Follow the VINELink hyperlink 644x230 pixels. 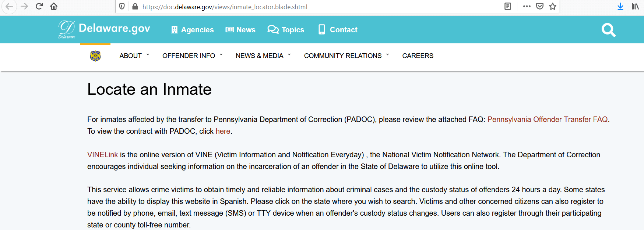coord(102,155)
